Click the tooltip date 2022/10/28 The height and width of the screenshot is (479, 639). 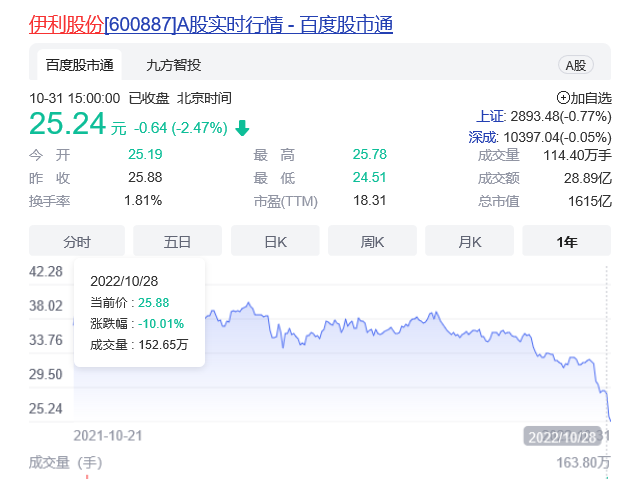[124, 281]
